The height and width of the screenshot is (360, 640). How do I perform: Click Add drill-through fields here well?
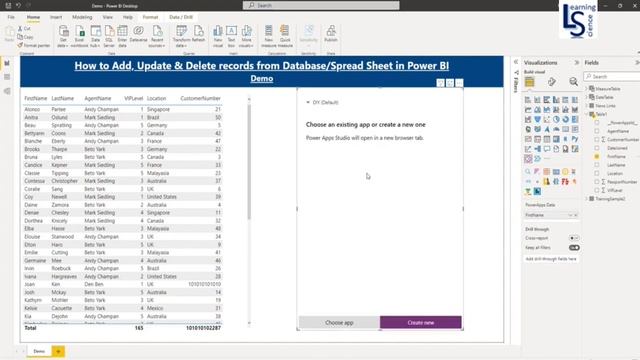pyautogui.click(x=551, y=259)
